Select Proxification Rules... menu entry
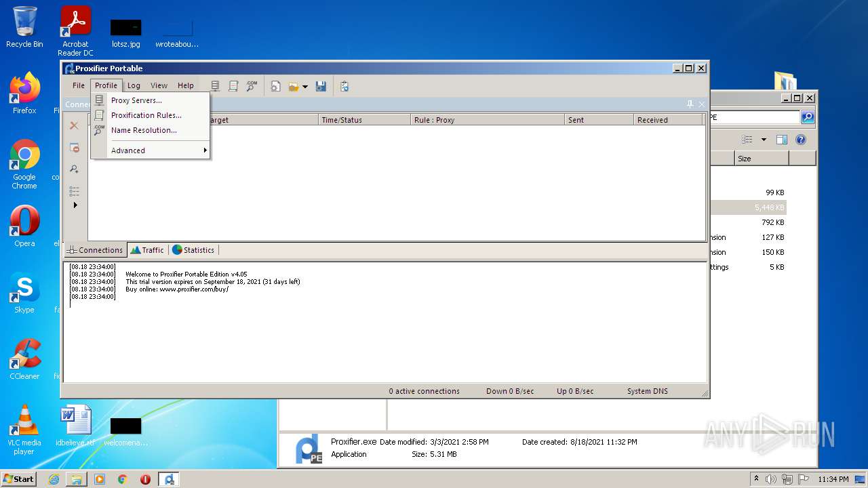Screen dimensions: 868x488 click(150, 115)
